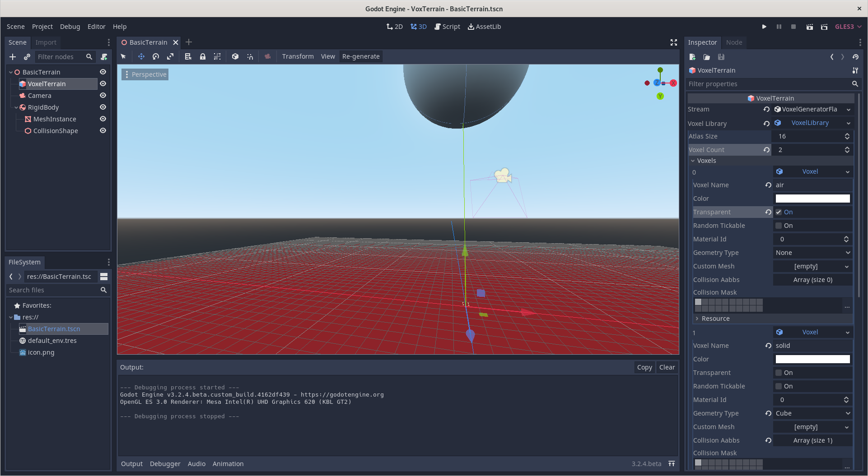868x476 pixels.
Task: Save the current resource in the Inspector
Action: pyautogui.click(x=721, y=57)
